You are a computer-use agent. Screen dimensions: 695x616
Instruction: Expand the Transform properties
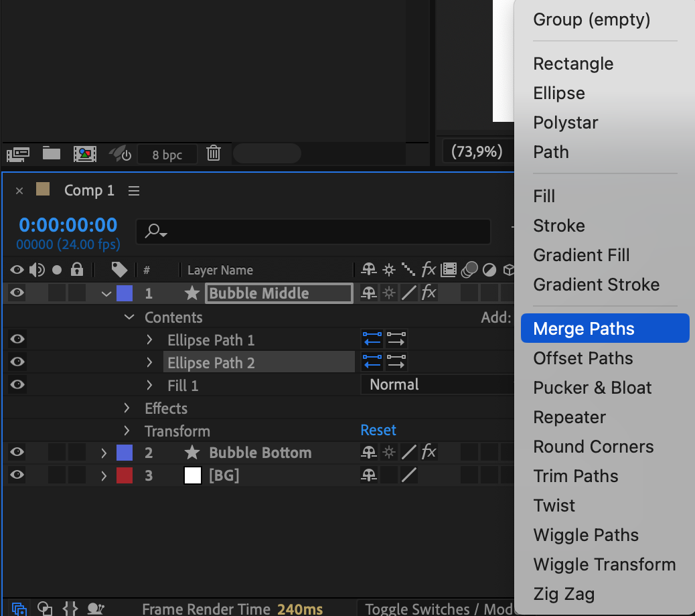point(127,431)
